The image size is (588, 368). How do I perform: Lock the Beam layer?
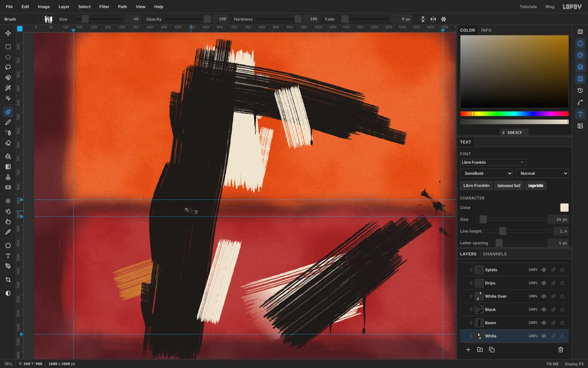click(x=562, y=323)
